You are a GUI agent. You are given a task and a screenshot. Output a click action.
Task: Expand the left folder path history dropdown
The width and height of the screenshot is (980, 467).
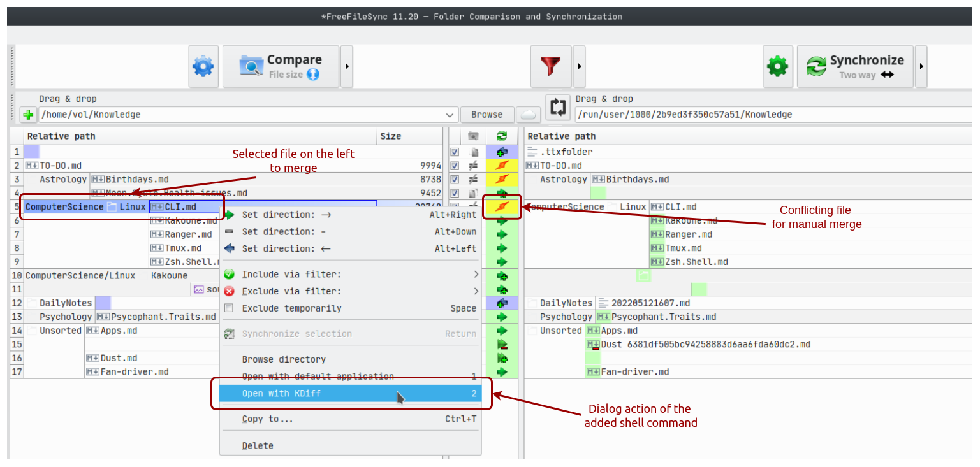pos(451,115)
